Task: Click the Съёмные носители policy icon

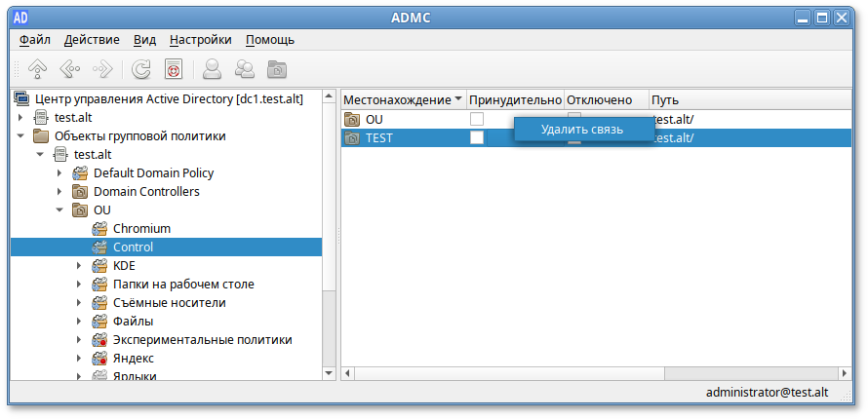Action: [99, 303]
